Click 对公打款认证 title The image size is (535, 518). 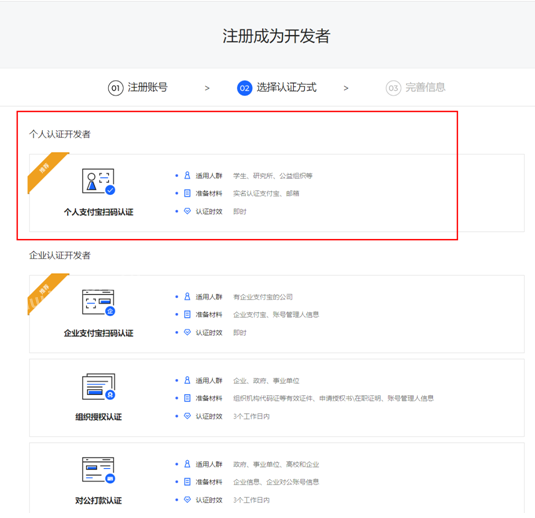98,501
